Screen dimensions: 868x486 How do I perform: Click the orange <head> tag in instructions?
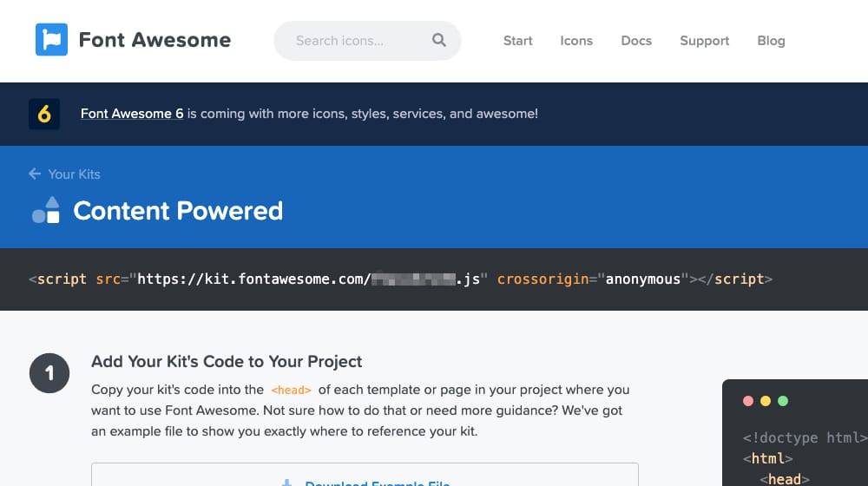click(291, 390)
